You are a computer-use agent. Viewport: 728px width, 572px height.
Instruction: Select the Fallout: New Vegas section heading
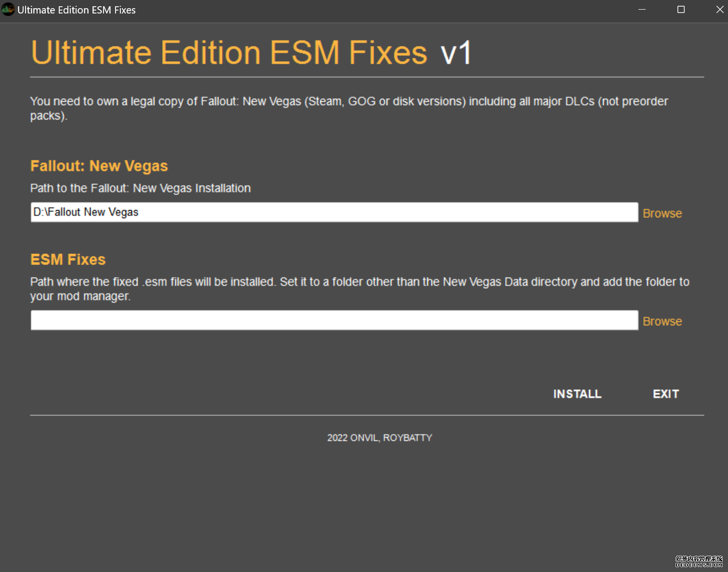tap(99, 166)
